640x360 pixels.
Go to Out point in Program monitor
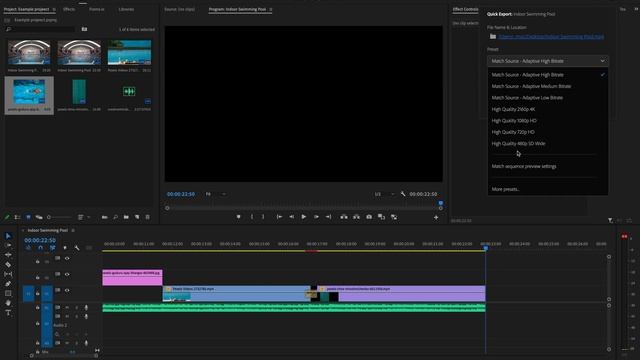[x=329, y=217]
